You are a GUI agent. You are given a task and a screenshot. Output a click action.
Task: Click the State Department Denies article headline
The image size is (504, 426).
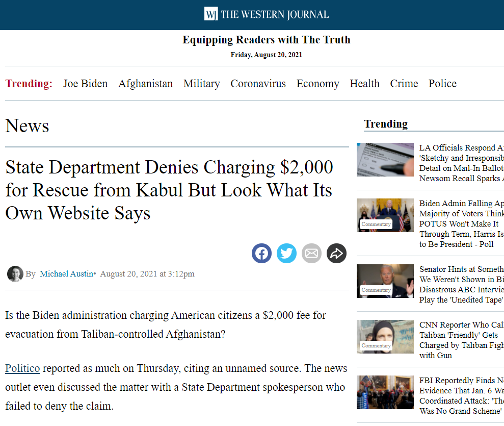click(169, 190)
